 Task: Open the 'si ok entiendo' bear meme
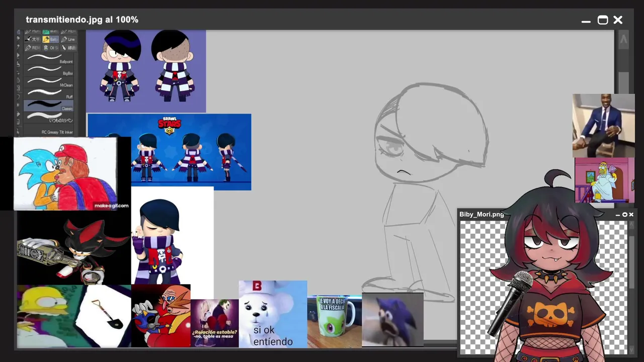273,314
